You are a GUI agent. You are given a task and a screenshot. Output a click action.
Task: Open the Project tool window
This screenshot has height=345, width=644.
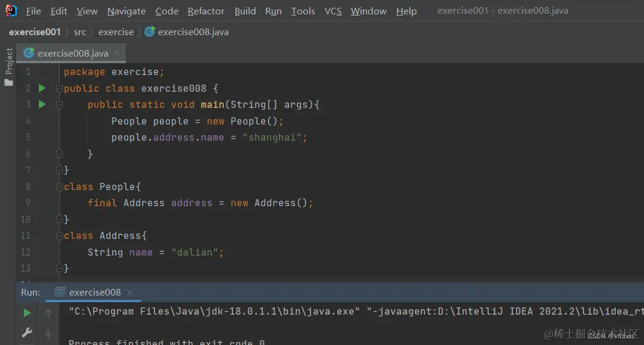tap(9, 61)
